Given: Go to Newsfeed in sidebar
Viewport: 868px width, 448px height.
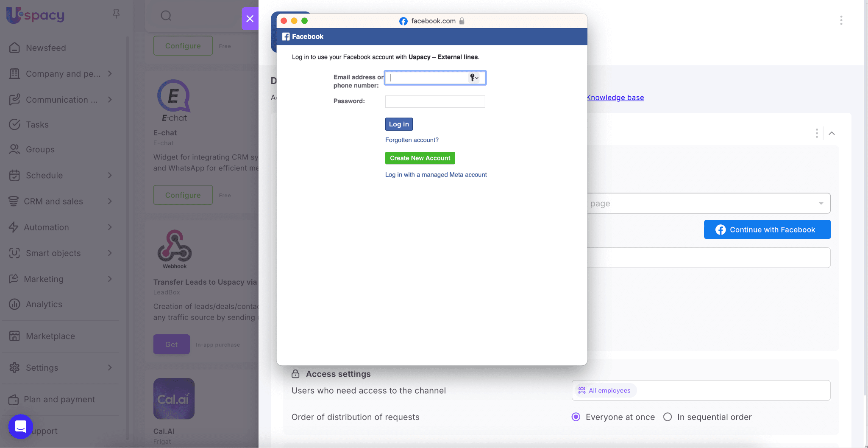Looking at the screenshot, I should [x=46, y=48].
